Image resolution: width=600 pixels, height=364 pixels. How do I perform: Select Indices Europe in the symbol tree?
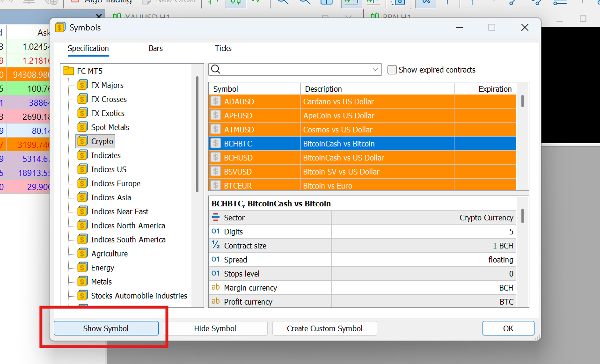[x=116, y=183]
